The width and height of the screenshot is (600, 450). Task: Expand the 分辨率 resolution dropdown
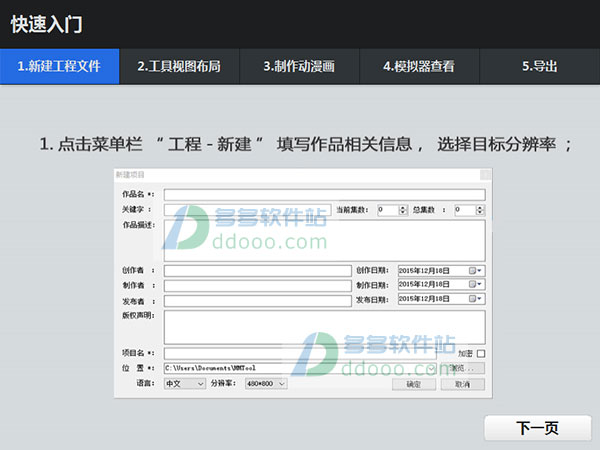pyautogui.click(x=265, y=383)
